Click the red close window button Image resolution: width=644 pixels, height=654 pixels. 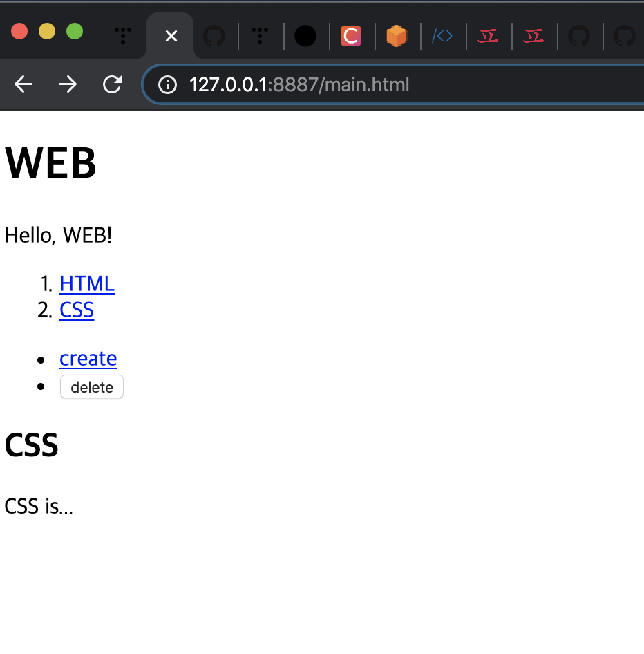(x=19, y=31)
